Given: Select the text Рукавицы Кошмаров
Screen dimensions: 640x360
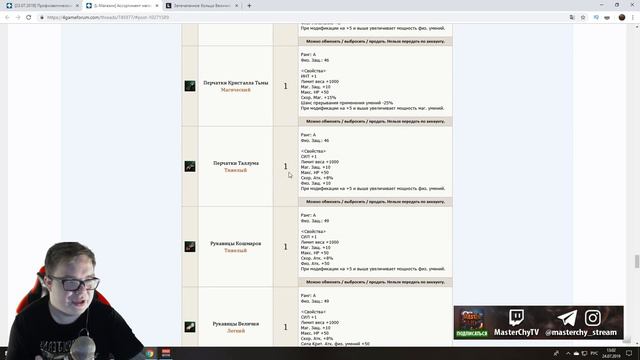Looking at the screenshot, I should pyautogui.click(x=236, y=244).
